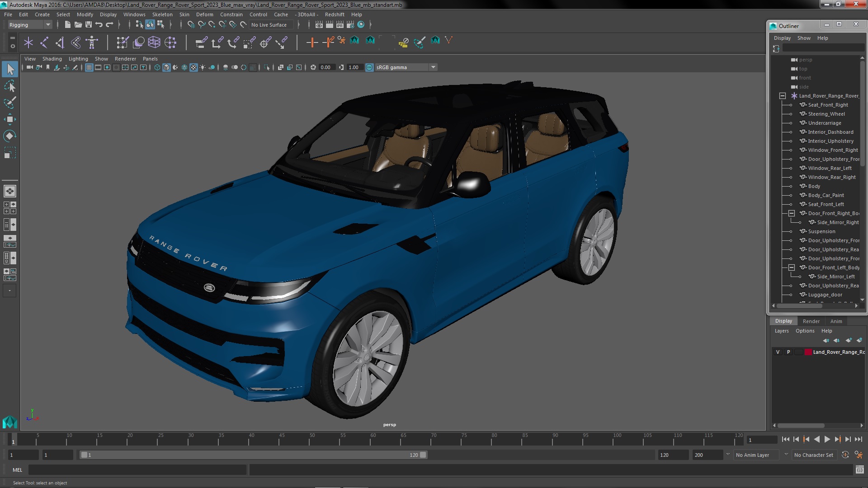Collapse Door_Front_Right_Body node in Outliner

click(x=791, y=213)
